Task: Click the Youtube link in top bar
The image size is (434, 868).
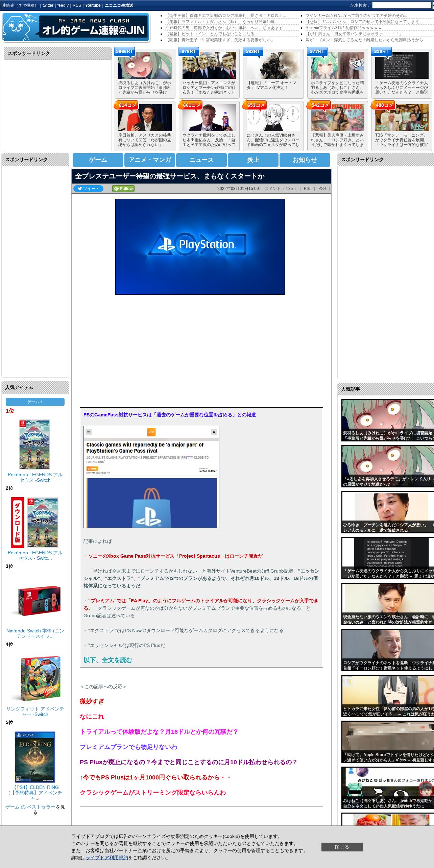Action: 93,5
